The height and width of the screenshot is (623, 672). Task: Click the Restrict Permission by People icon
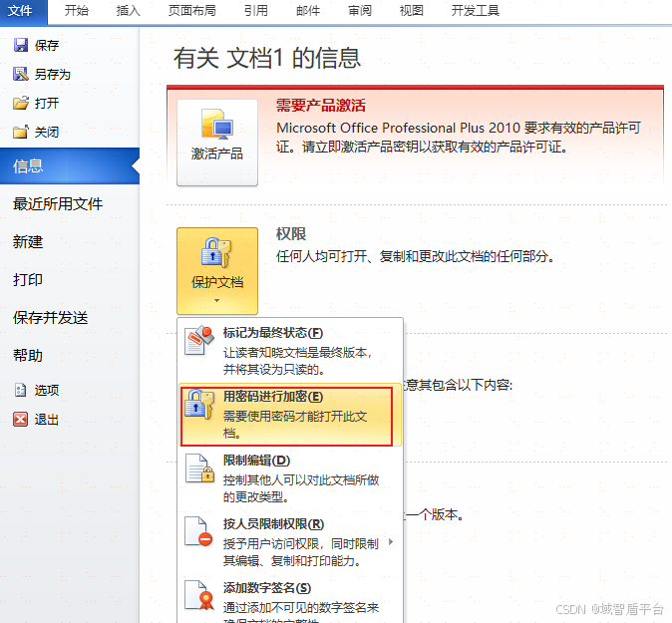coord(198,531)
